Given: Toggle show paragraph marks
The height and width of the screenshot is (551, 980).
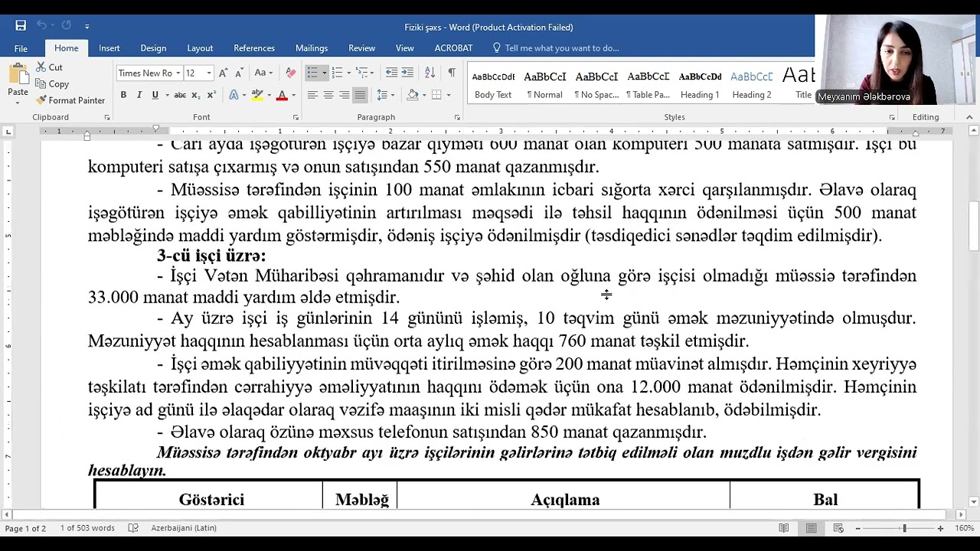Looking at the screenshot, I should click(x=452, y=73).
